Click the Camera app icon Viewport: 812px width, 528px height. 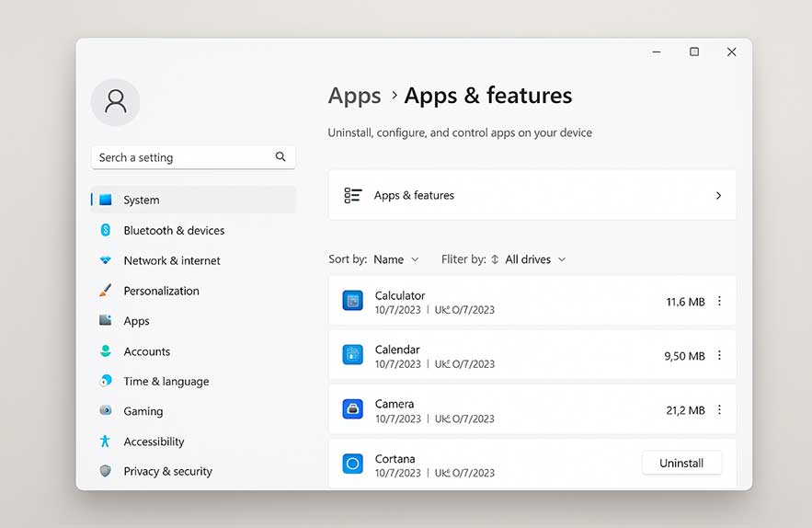[x=352, y=408]
